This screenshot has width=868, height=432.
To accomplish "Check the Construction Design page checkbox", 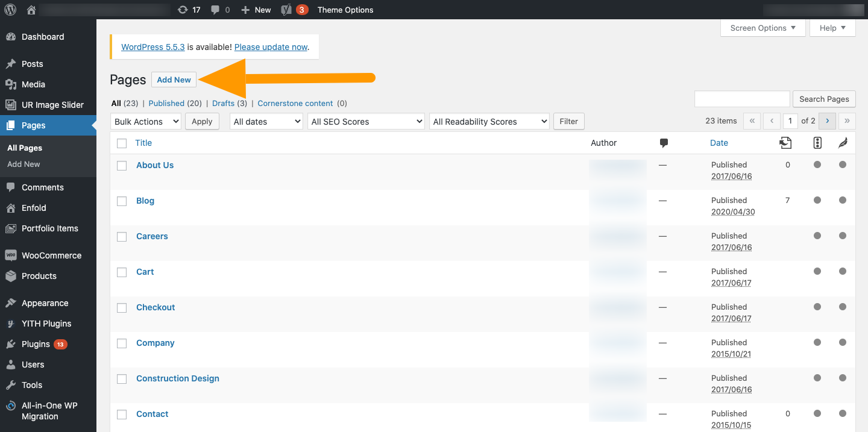I will pyautogui.click(x=122, y=379).
